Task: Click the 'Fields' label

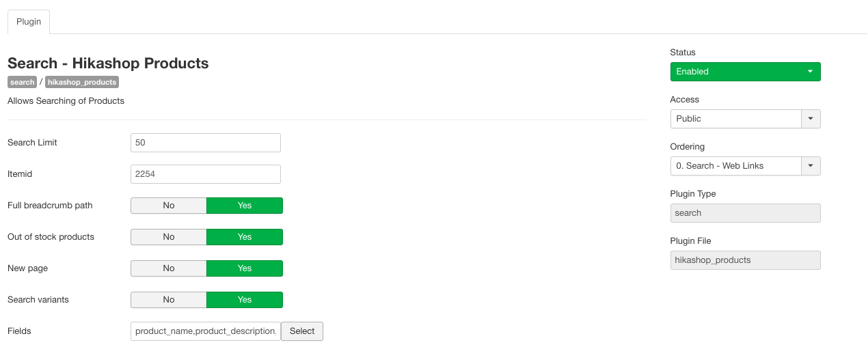Action: pyautogui.click(x=19, y=331)
